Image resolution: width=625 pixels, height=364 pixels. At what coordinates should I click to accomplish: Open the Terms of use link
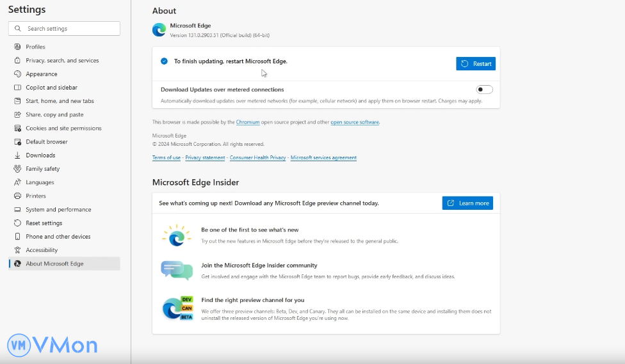[166, 158]
